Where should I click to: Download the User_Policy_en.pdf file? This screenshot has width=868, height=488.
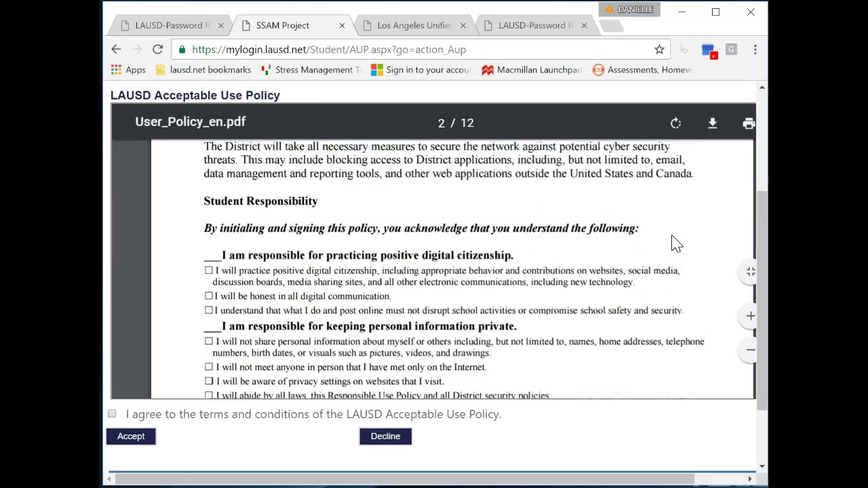pyautogui.click(x=713, y=123)
